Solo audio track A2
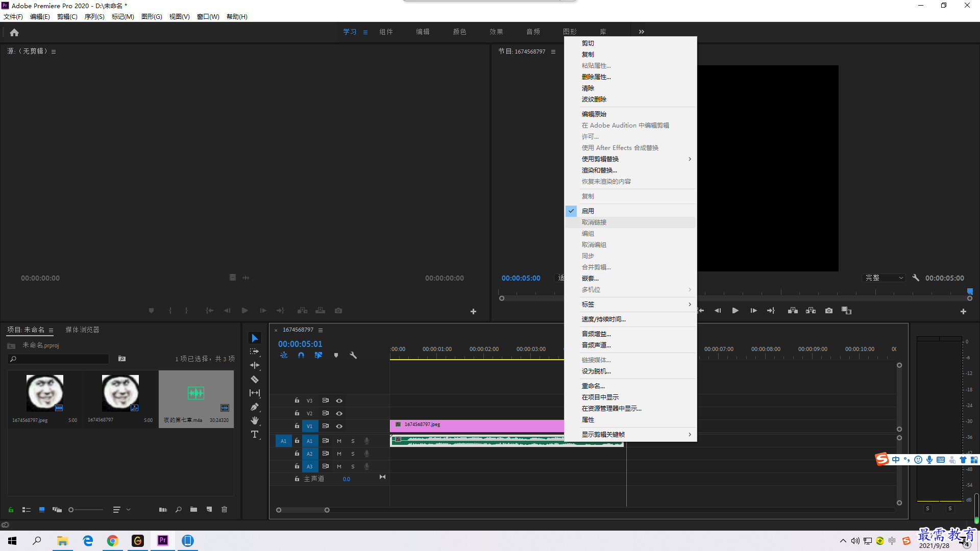 tap(353, 454)
